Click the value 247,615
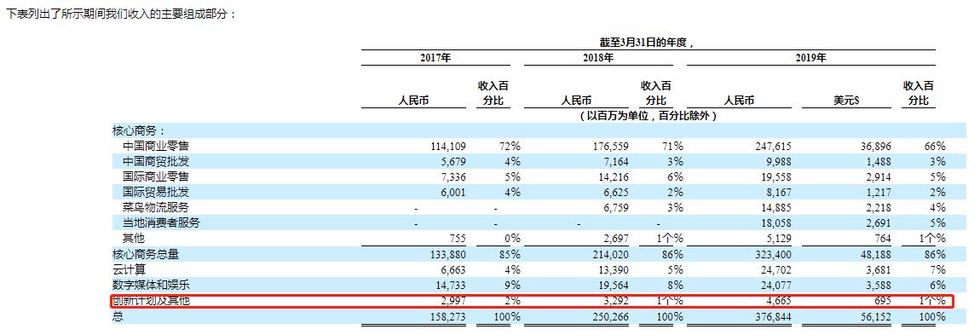Viewport: 980px width, 335px height. (773, 147)
